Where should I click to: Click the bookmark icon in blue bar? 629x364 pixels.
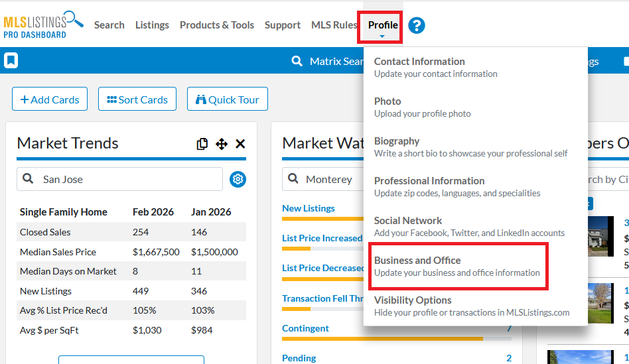[x=11, y=60]
